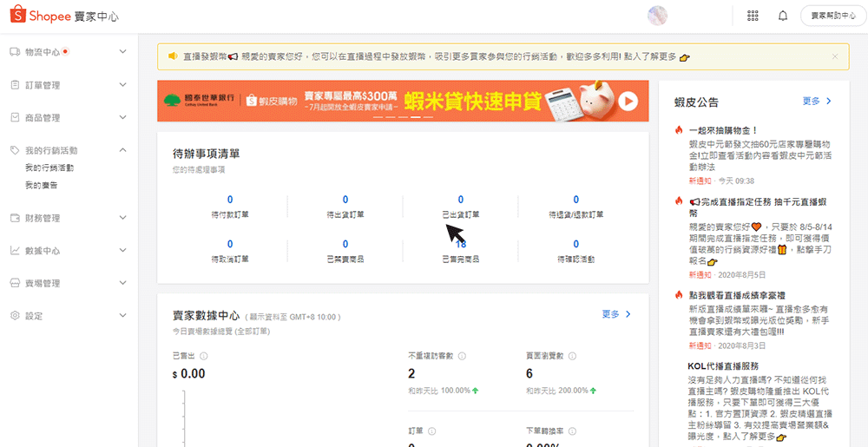
Task: Click info icon next to 不重複訪客數
Action: click(x=461, y=356)
